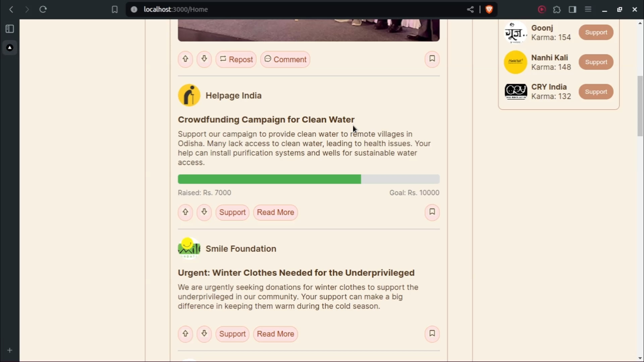Image resolution: width=644 pixels, height=362 pixels.
Task: Support Goonj in the sidebar
Action: (596, 33)
